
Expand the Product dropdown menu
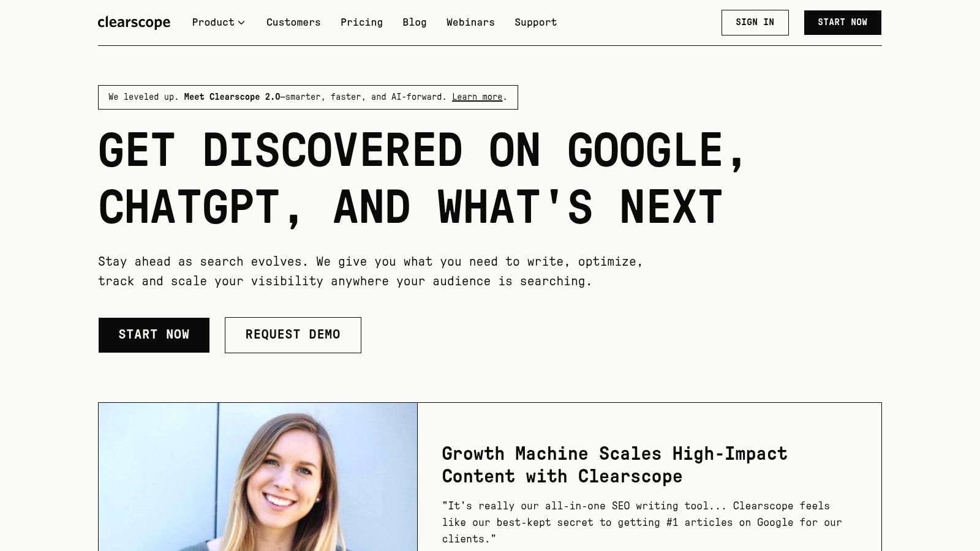pyautogui.click(x=219, y=23)
